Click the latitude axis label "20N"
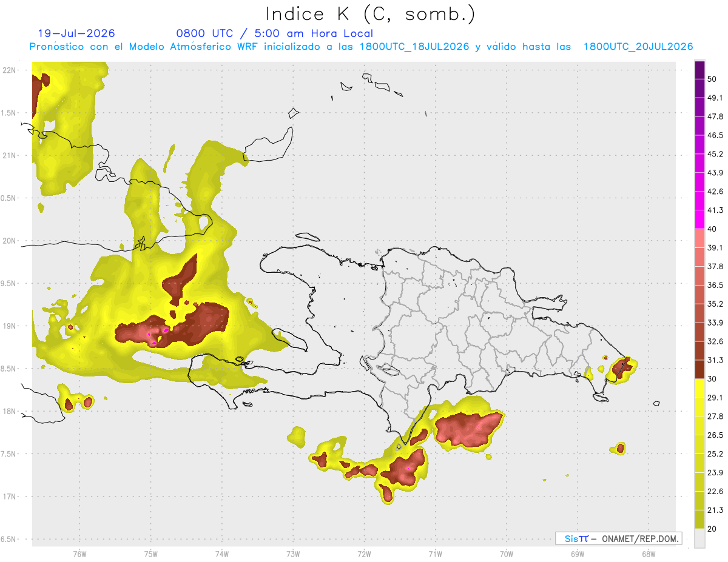This screenshot has width=728, height=562. tap(10, 241)
